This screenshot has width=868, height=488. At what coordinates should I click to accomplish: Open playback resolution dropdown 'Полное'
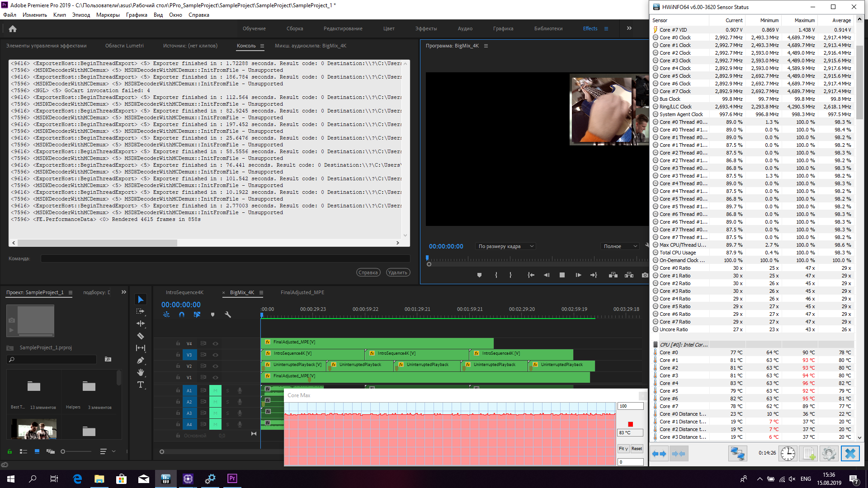pos(620,246)
